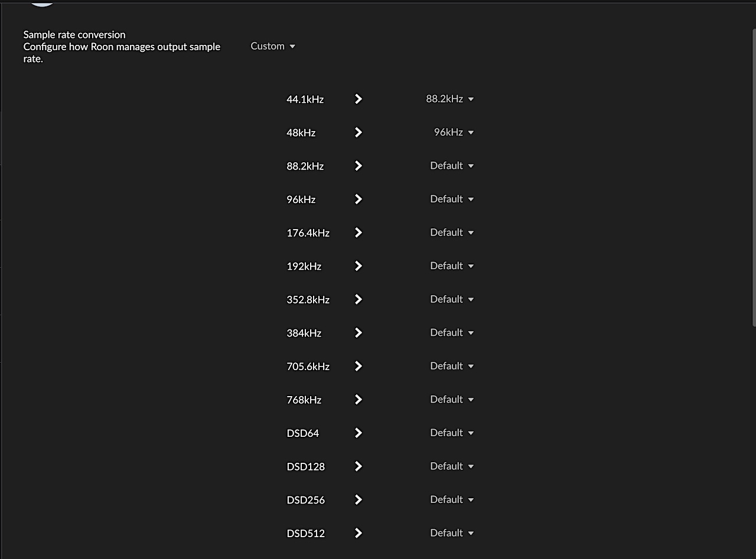Open Default dropdown for 352.8kHz row
The height and width of the screenshot is (559, 756).
pyautogui.click(x=451, y=299)
